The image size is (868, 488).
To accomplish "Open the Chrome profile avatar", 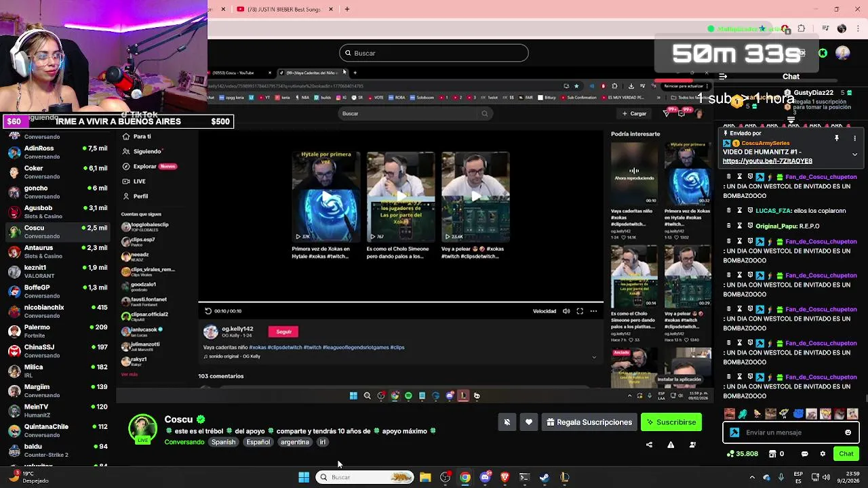I will coord(842,28).
